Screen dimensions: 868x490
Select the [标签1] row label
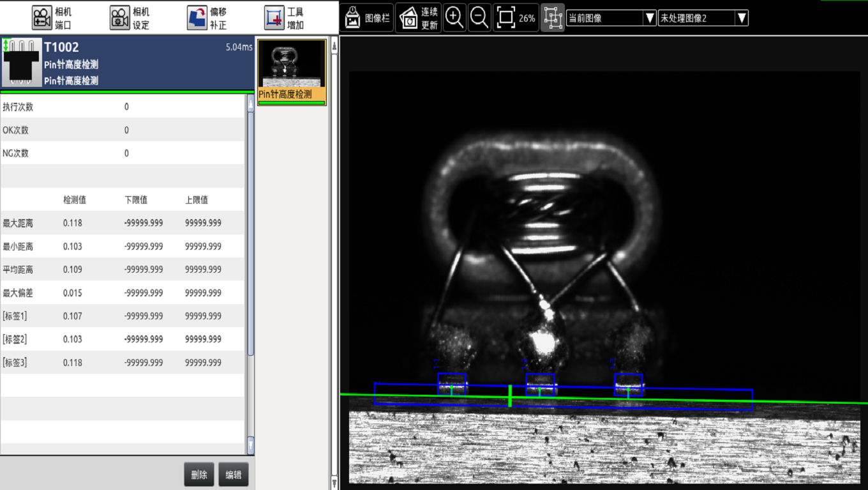click(15, 316)
